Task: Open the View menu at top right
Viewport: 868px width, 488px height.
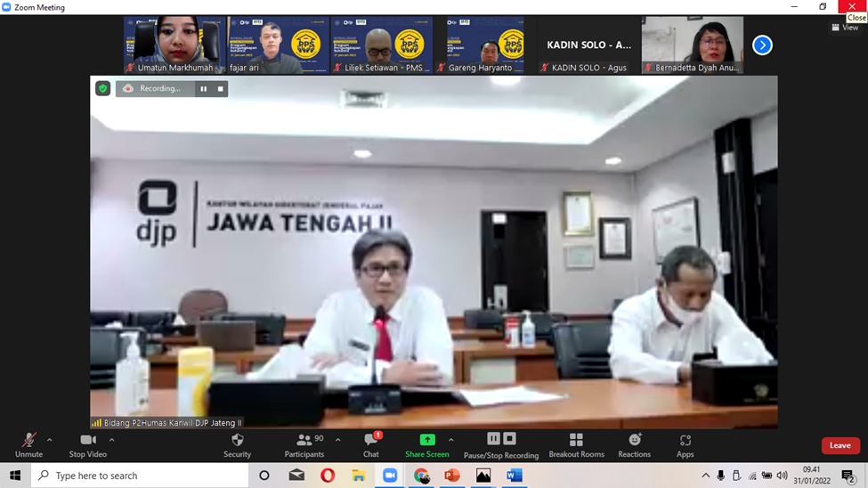Action: 845,28
